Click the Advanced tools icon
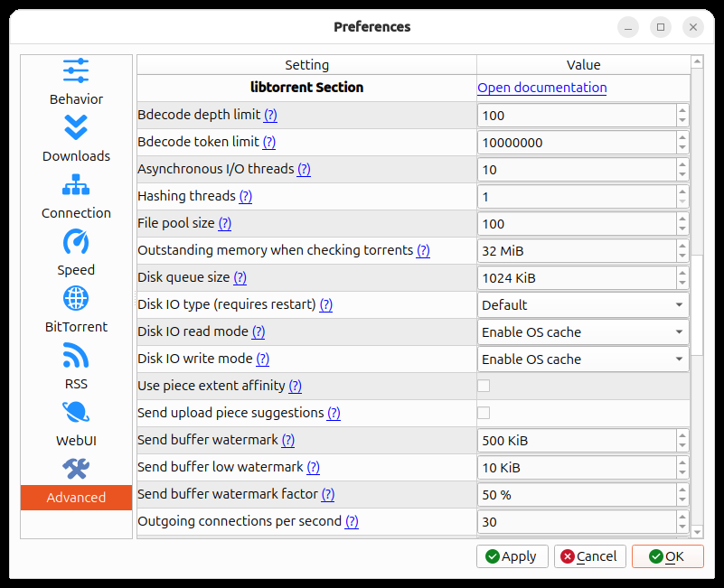724x588 pixels. pos(76,469)
